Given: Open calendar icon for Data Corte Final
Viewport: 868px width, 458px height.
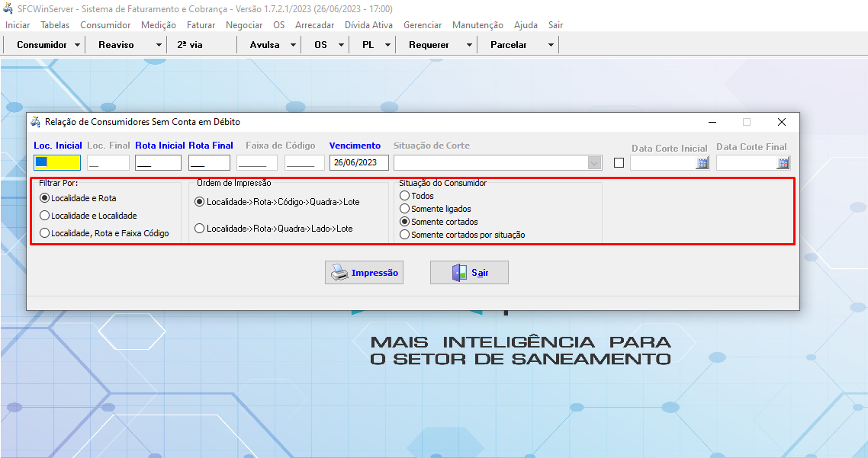Looking at the screenshot, I should 783,163.
